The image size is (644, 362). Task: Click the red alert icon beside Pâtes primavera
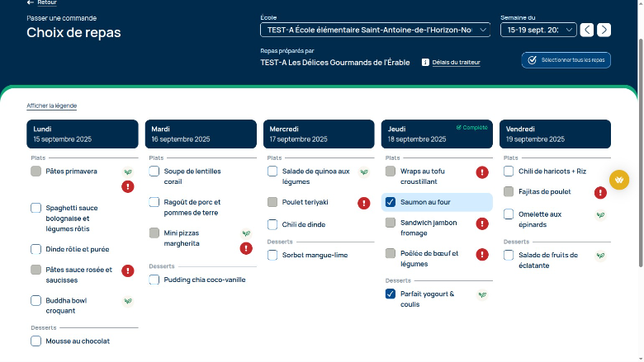128,186
